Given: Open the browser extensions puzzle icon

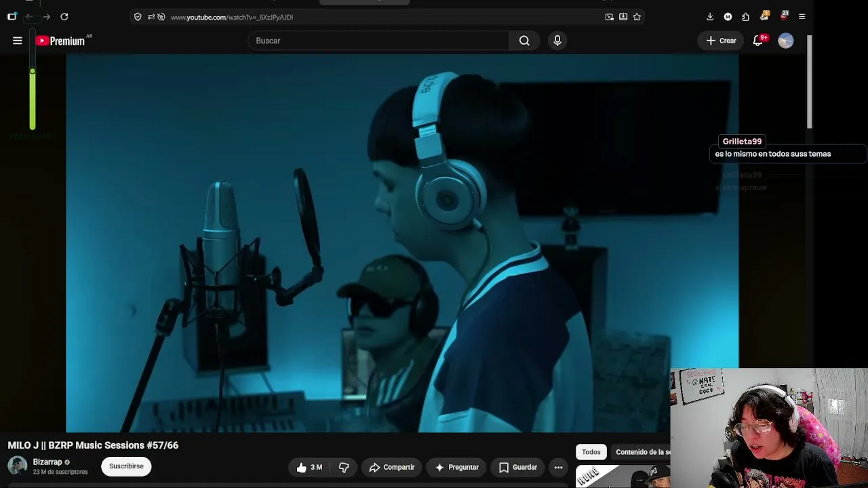Looking at the screenshot, I should 746,17.
